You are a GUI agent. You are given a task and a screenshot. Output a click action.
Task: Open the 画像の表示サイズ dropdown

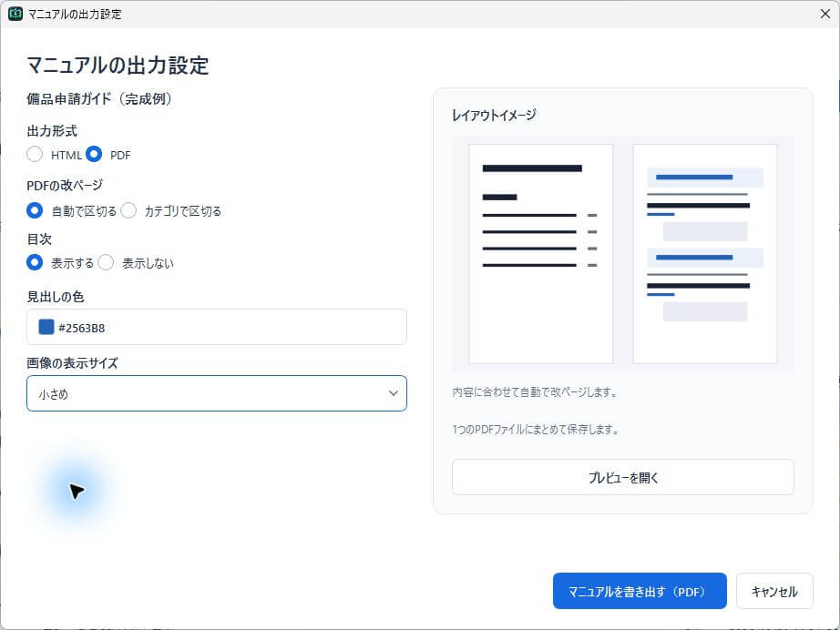pyautogui.click(x=217, y=393)
